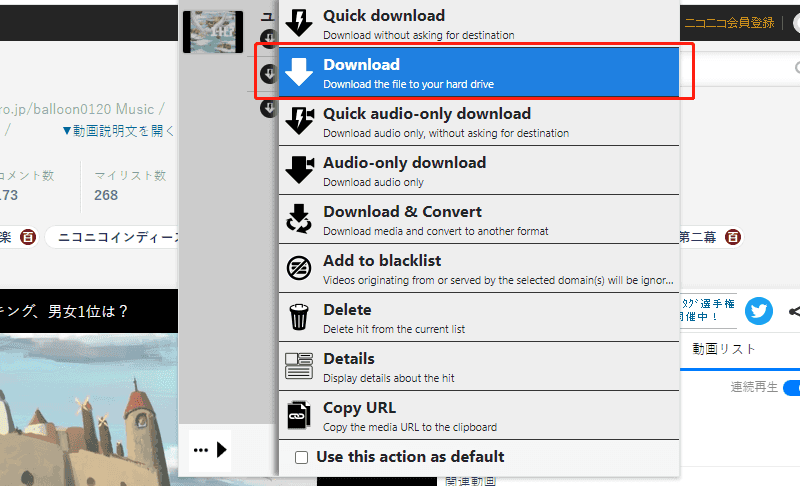The image size is (800, 486).
Task: Open ニコニコ会員登録 link
Action: (729, 22)
